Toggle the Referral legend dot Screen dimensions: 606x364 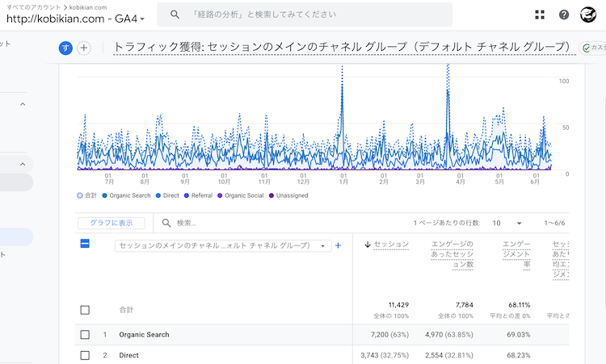187,195
